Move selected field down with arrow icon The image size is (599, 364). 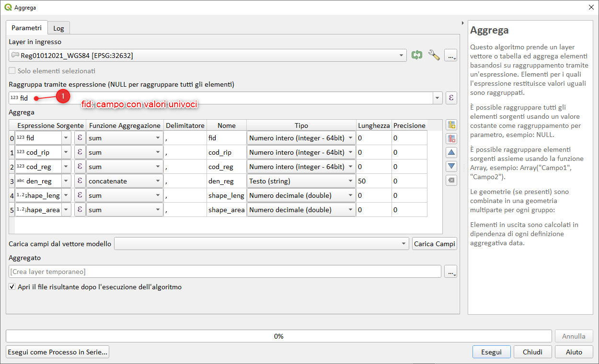coord(451,166)
